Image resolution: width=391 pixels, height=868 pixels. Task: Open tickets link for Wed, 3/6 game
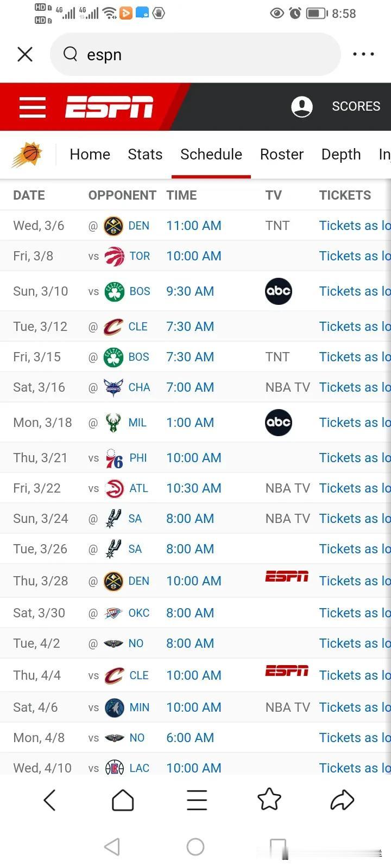(x=355, y=226)
